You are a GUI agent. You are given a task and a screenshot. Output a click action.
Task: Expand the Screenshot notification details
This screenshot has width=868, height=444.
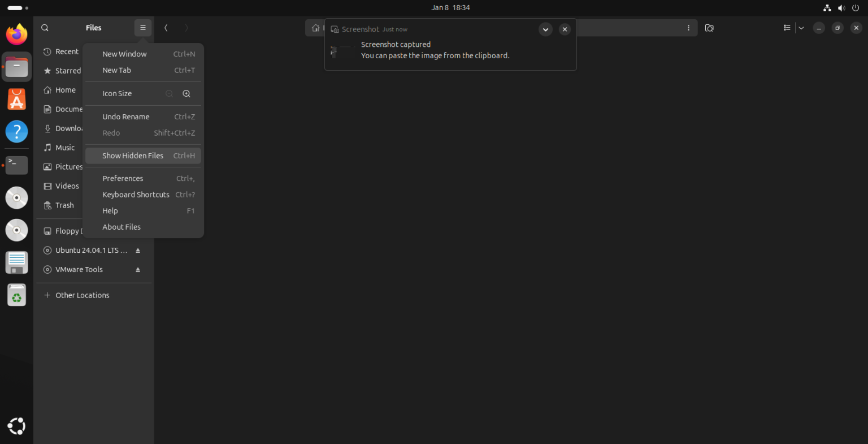(x=545, y=29)
